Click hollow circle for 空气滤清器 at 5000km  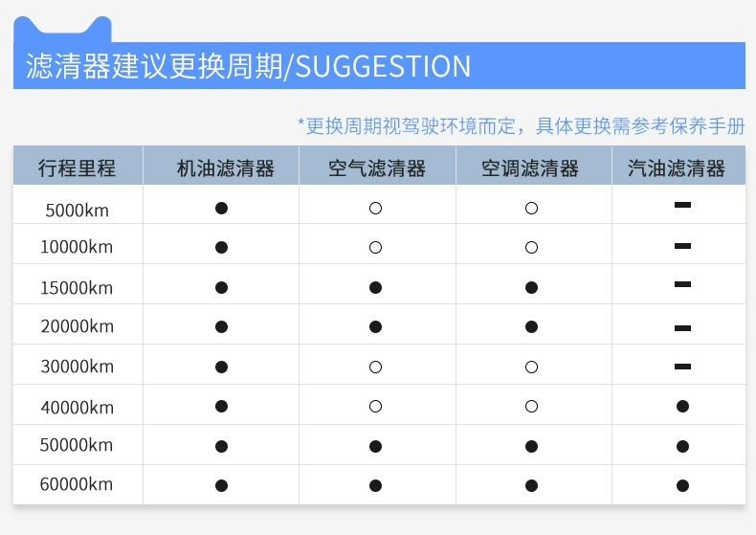pos(375,209)
